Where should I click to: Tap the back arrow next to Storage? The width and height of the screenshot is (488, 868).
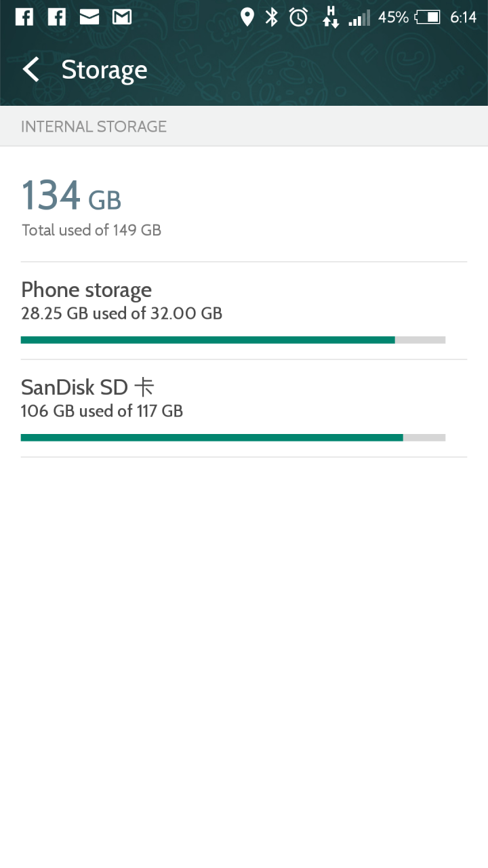[x=30, y=69]
